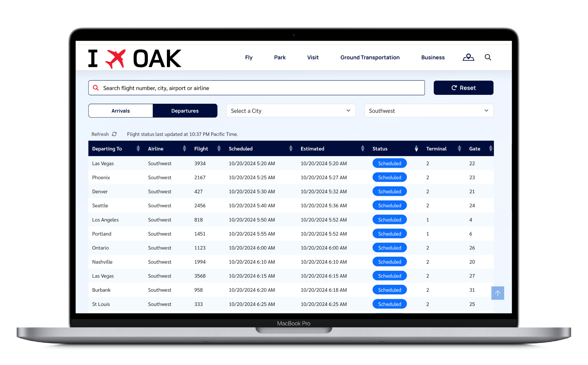Sort by Terminal column arrows
Image resolution: width=588 pixels, height=365 pixels.
coord(459,148)
